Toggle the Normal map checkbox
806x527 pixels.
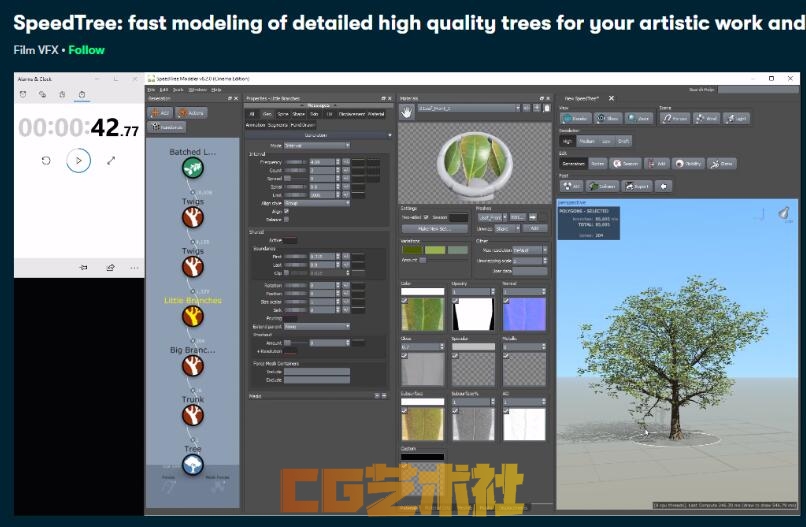506,300
